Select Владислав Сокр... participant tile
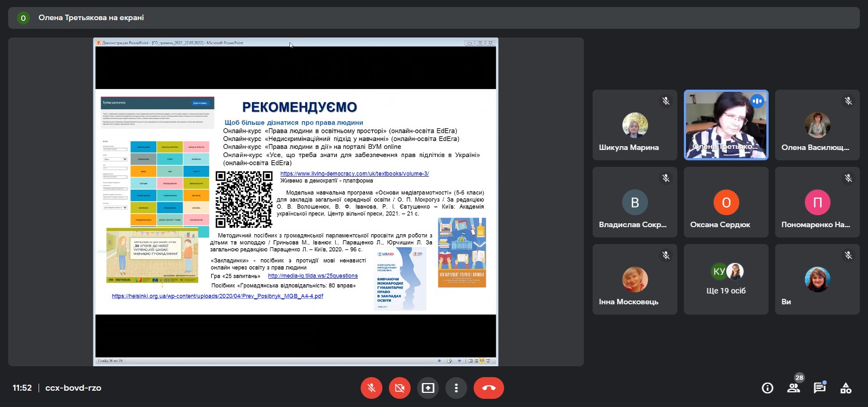Screen dimensions: 868x407 (635, 202)
